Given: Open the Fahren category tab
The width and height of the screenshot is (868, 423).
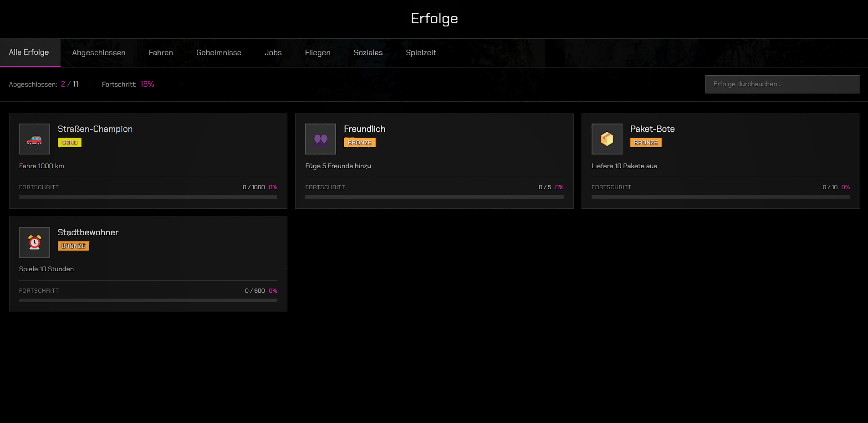Looking at the screenshot, I should pyautogui.click(x=161, y=53).
